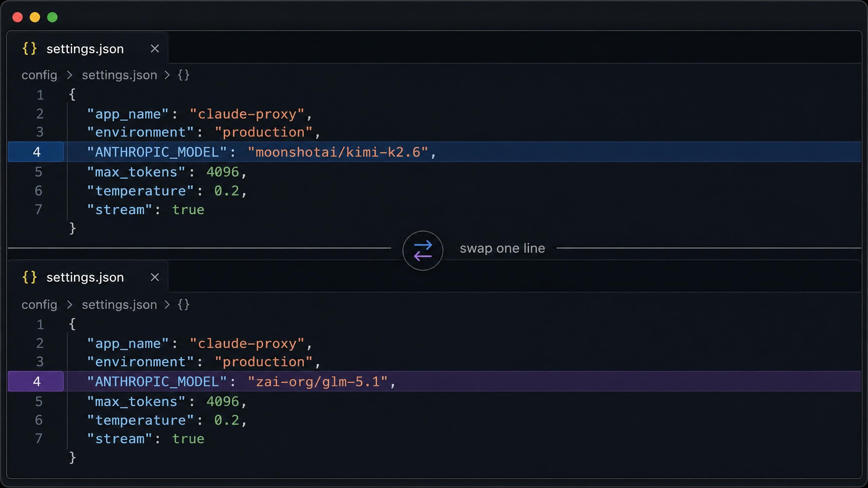
Task: Click line number 1 in top editor
Action: [40, 95]
